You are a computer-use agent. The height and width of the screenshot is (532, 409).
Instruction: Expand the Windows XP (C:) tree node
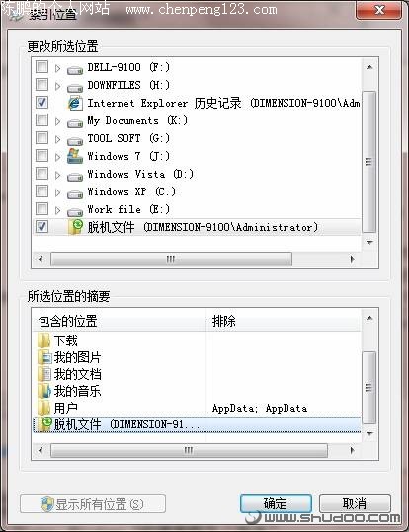[x=57, y=192]
